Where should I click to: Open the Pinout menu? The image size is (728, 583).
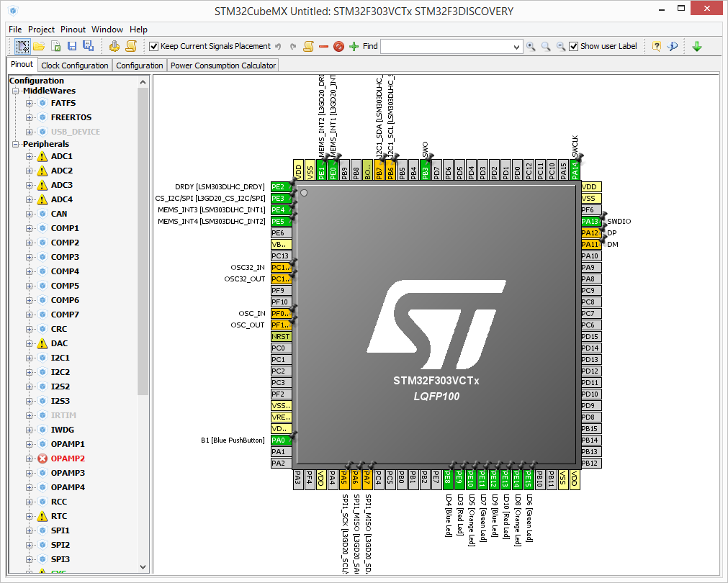(73, 30)
